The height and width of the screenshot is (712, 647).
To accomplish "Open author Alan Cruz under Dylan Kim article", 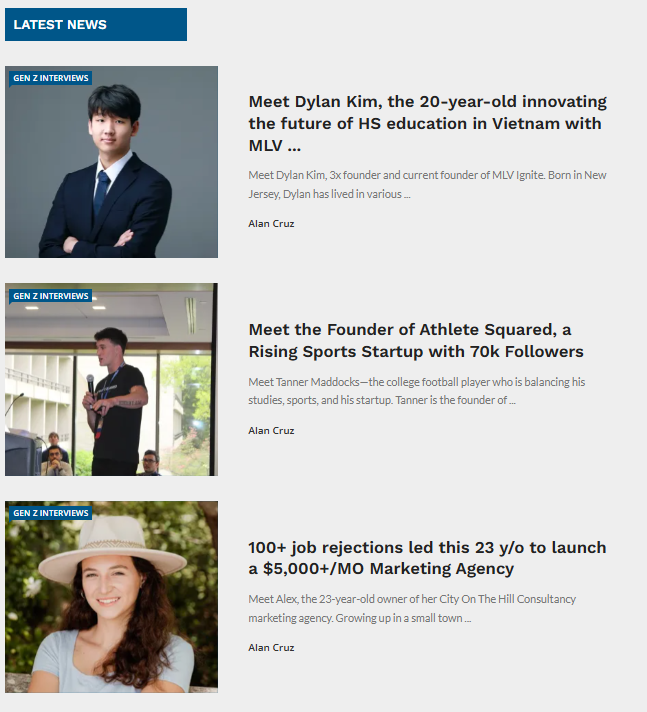I will tap(271, 223).
